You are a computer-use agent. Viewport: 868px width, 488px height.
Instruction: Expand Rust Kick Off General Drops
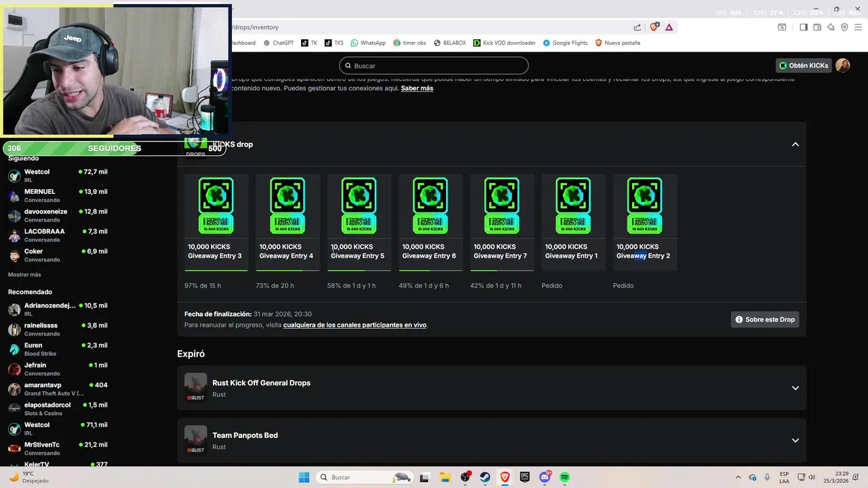(x=795, y=388)
